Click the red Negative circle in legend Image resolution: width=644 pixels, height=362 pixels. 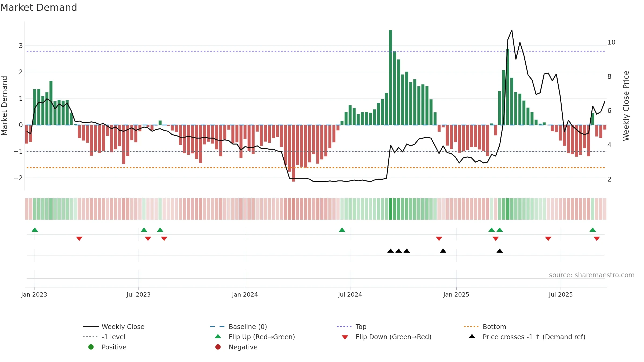coord(218,347)
